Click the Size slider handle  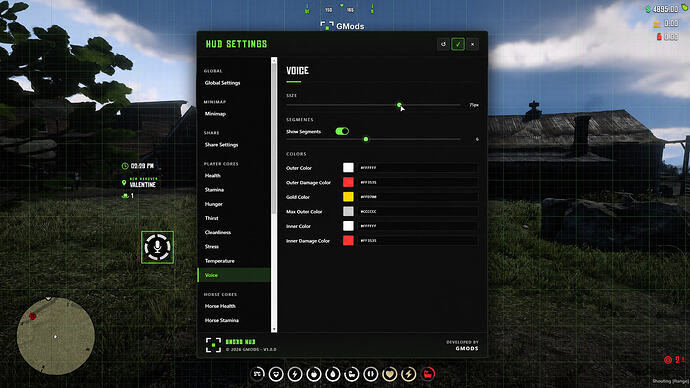click(399, 105)
